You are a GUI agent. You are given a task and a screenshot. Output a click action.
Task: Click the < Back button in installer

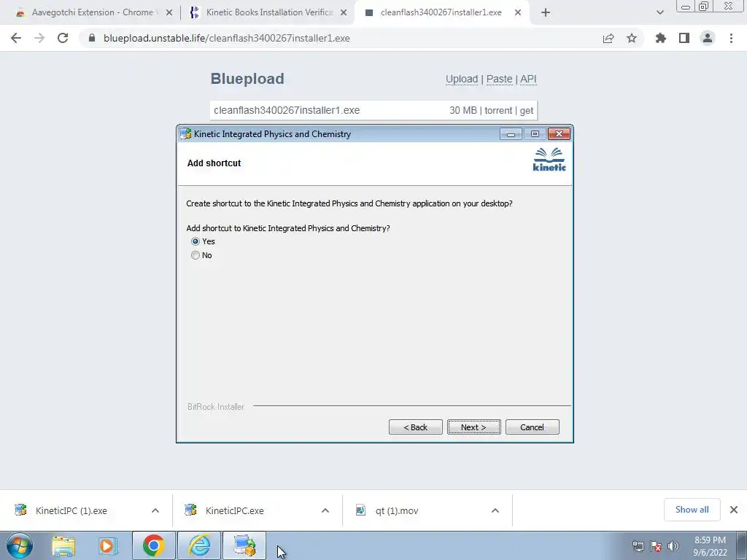[x=415, y=427]
